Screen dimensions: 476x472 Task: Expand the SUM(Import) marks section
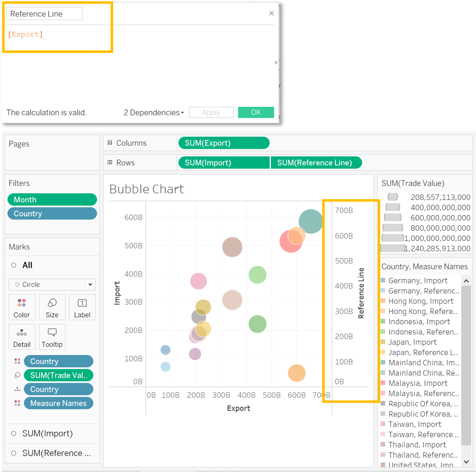(14, 433)
